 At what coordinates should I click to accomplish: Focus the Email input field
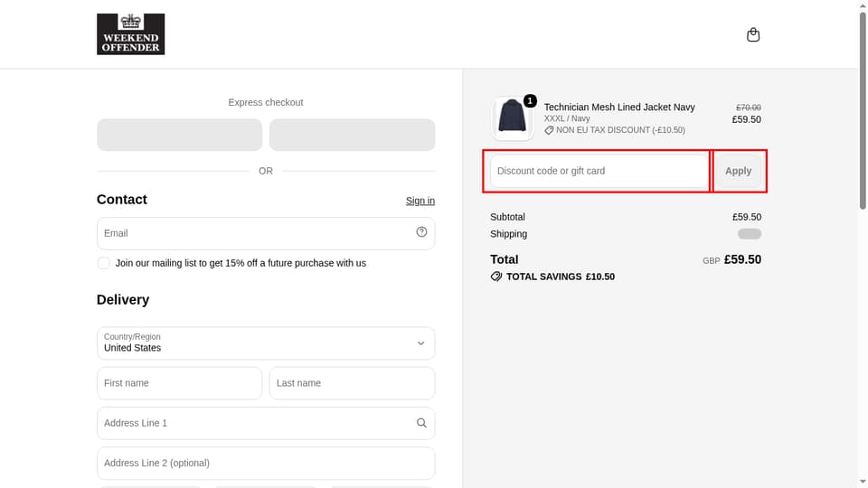point(266,233)
